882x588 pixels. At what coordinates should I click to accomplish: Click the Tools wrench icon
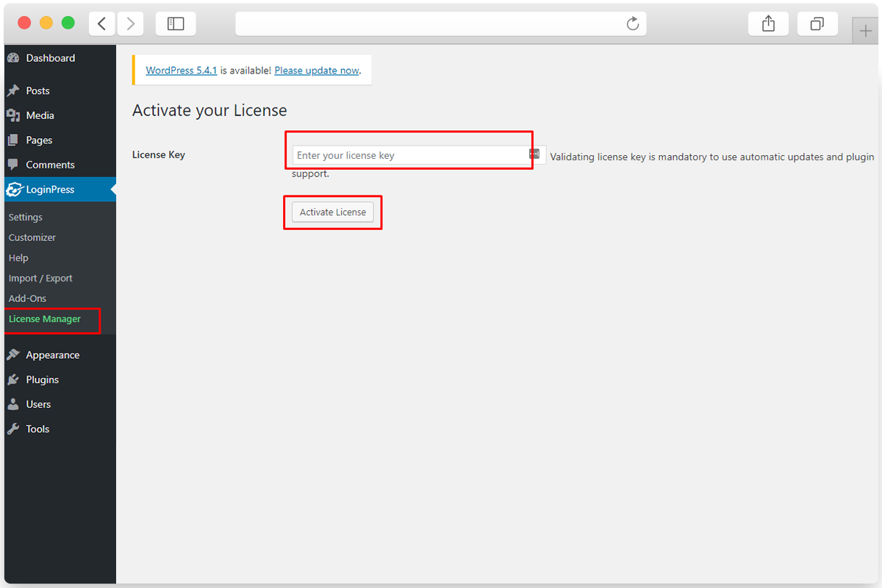point(12,429)
